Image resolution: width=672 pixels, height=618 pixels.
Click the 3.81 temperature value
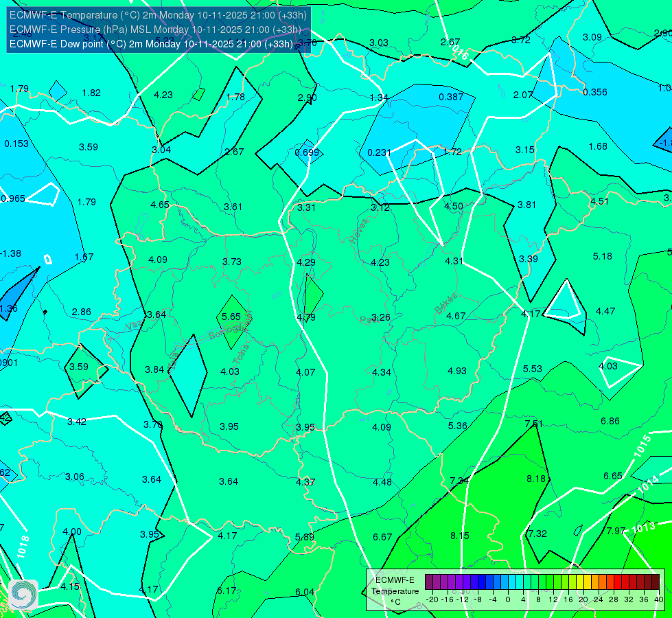pos(526,205)
